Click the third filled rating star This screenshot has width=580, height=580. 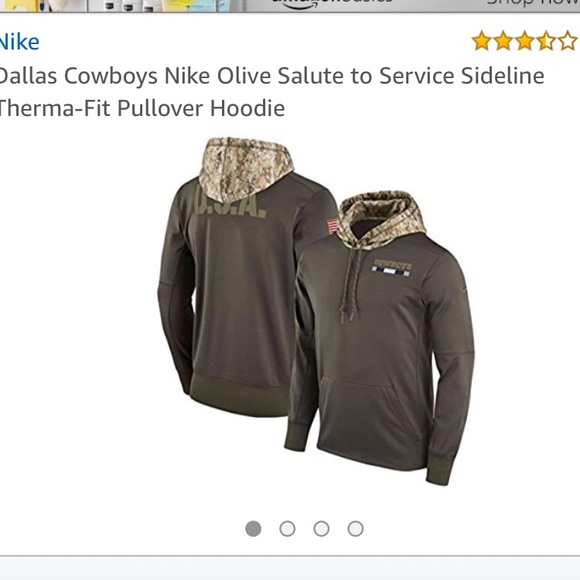(x=525, y=41)
